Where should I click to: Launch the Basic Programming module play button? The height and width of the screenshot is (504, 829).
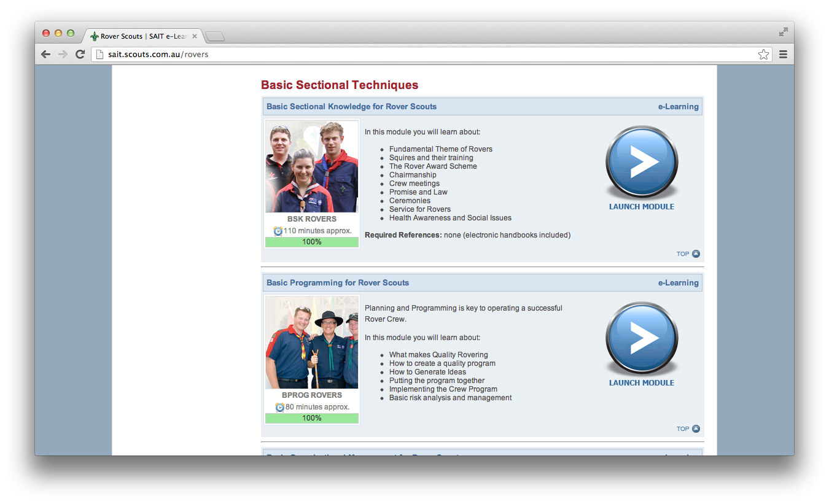[x=642, y=339]
